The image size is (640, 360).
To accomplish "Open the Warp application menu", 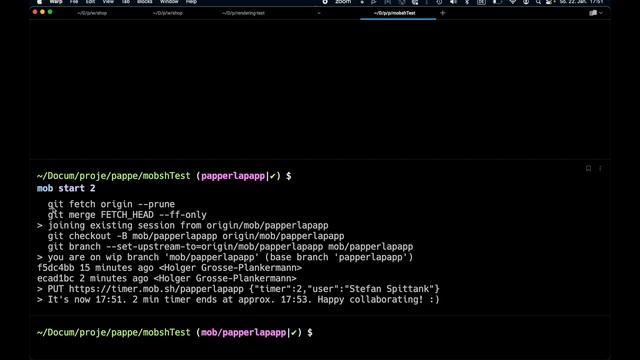I will click(x=56, y=2).
